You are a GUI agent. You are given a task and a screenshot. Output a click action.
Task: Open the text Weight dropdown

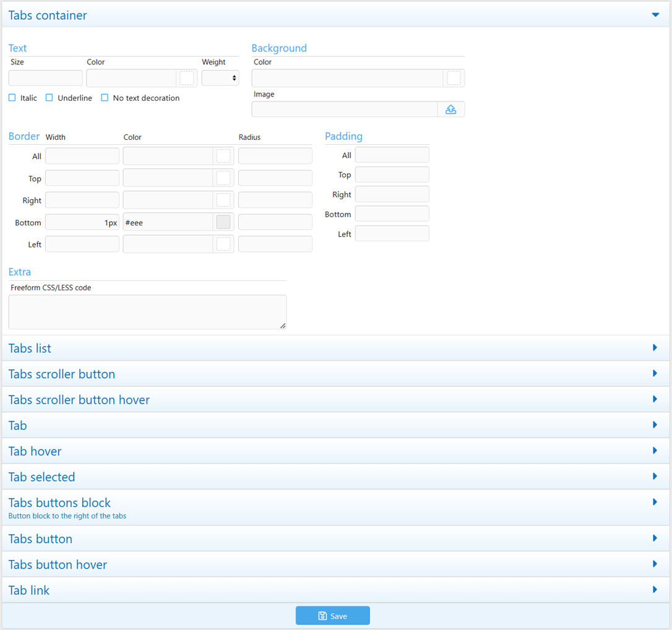[220, 78]
